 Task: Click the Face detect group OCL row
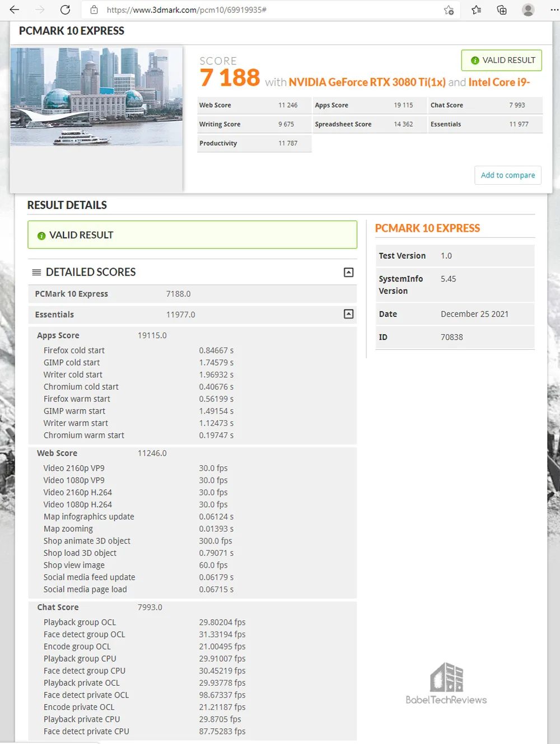193,634
